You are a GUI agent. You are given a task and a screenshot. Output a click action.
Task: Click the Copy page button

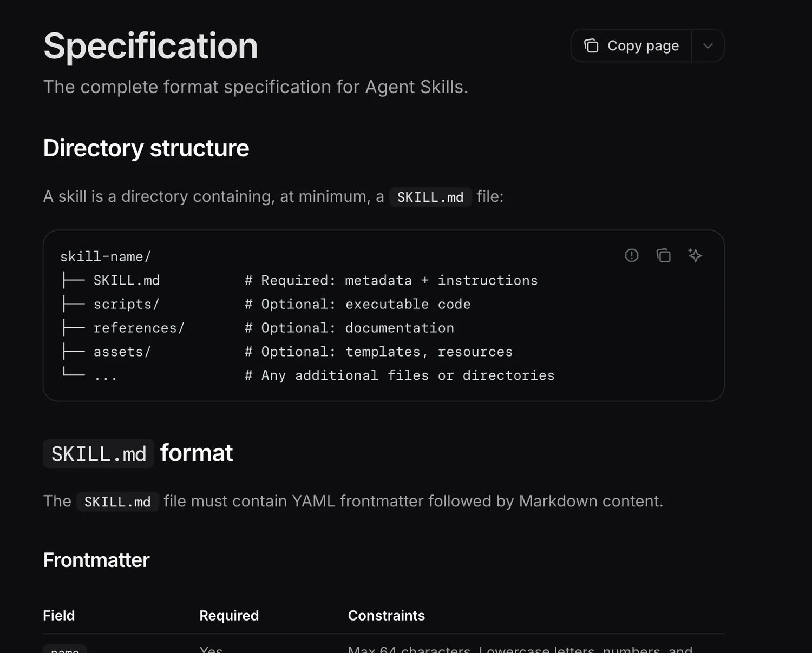click(x=631, y=45)
